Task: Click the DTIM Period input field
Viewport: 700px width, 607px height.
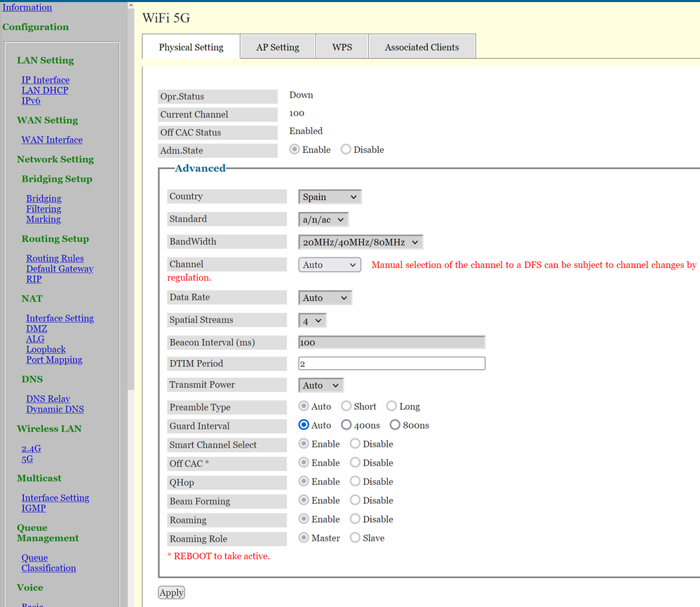Action: pyautogui.click(x=391, y=363)
